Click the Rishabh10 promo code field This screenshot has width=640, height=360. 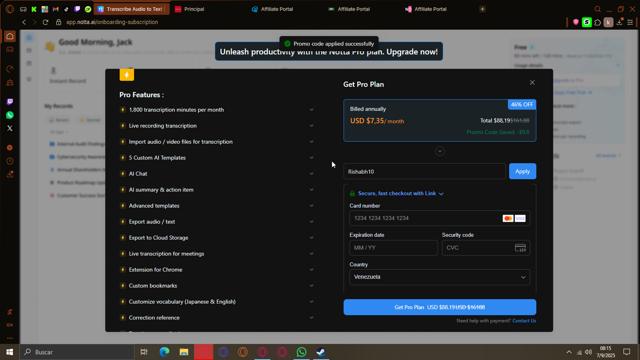424,171
